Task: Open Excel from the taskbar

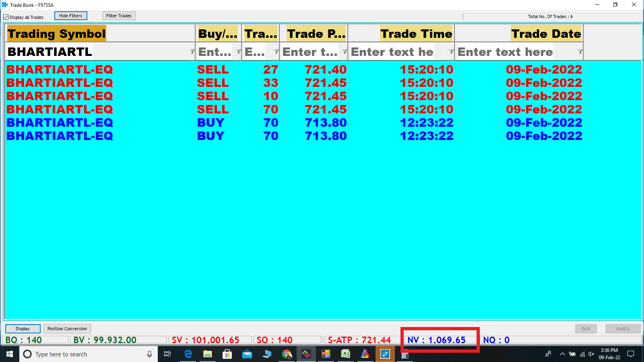Action: click(346, 354)
